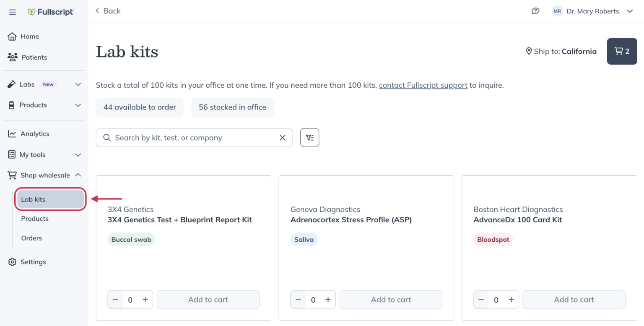Select Lab kits in the sidebar

point(33,199)
